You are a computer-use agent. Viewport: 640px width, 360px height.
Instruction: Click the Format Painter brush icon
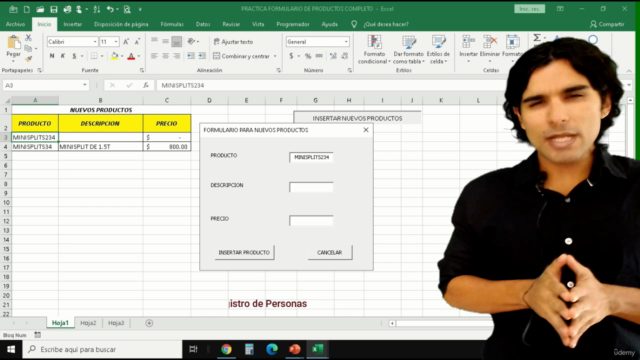28,59
